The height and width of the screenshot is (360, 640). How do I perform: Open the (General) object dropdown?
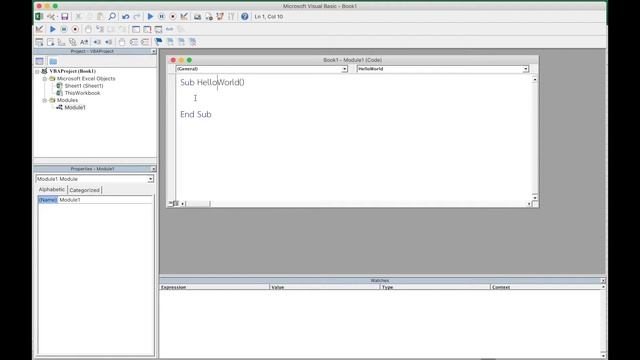click(x=344, y=69)
